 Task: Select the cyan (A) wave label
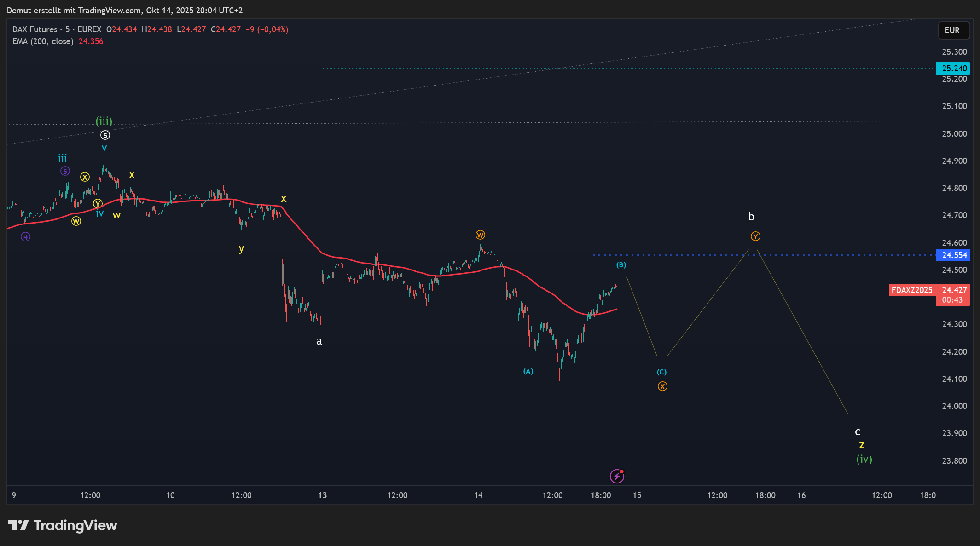pyautogui.click(x=528, y=371)
